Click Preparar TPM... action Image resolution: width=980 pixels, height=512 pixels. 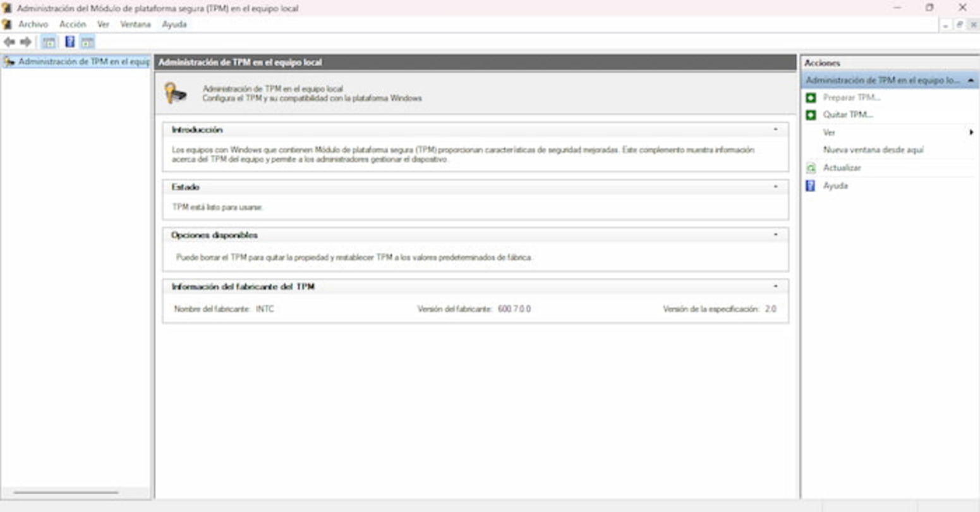click(851, 97)
